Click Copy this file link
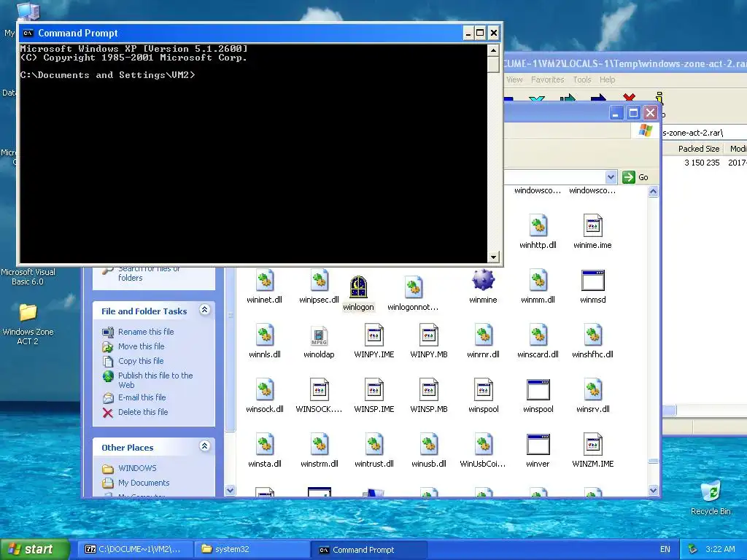 click(x=141, y=361)
